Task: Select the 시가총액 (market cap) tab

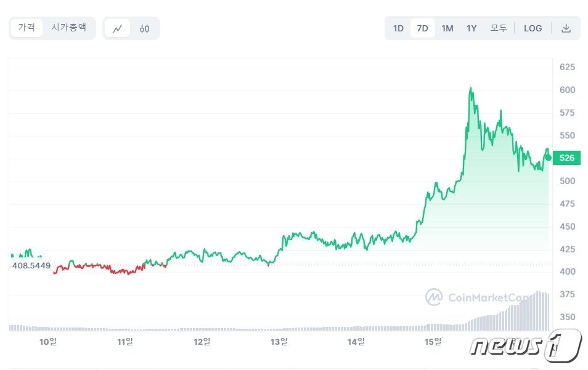Action: [x=68, y=28]
